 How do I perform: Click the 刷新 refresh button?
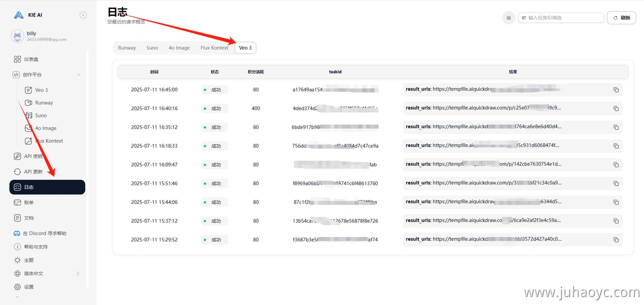(x=621, y=18)
